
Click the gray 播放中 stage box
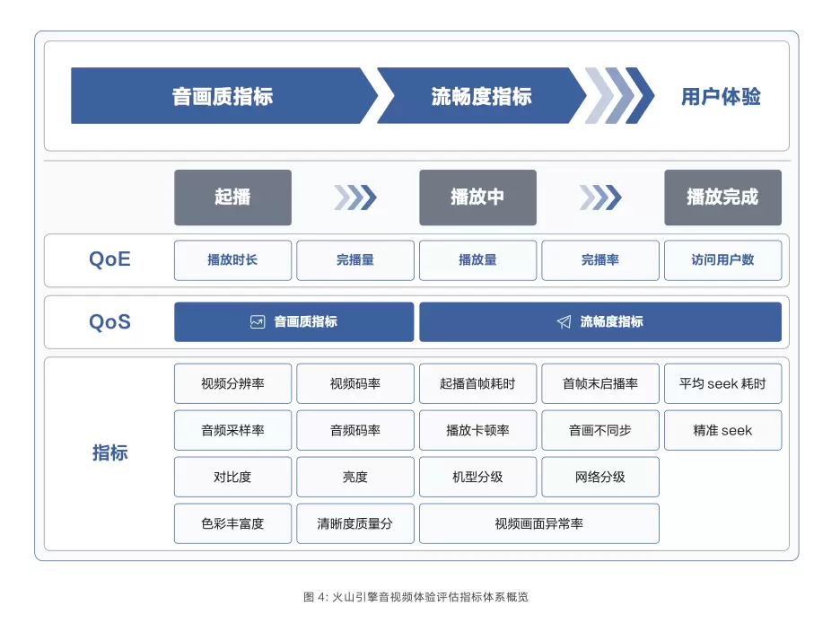point(477,198)
